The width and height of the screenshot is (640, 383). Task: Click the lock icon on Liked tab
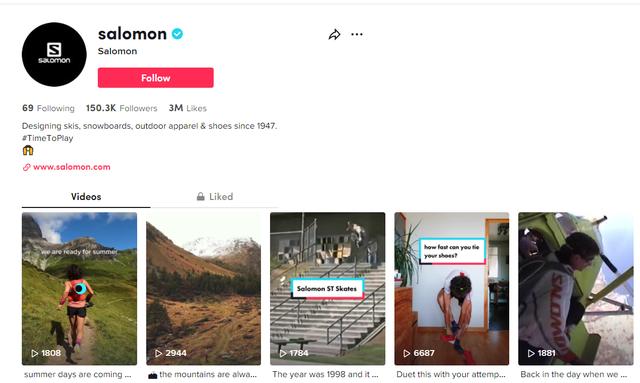pyautogui.click(x=200, y=196)
